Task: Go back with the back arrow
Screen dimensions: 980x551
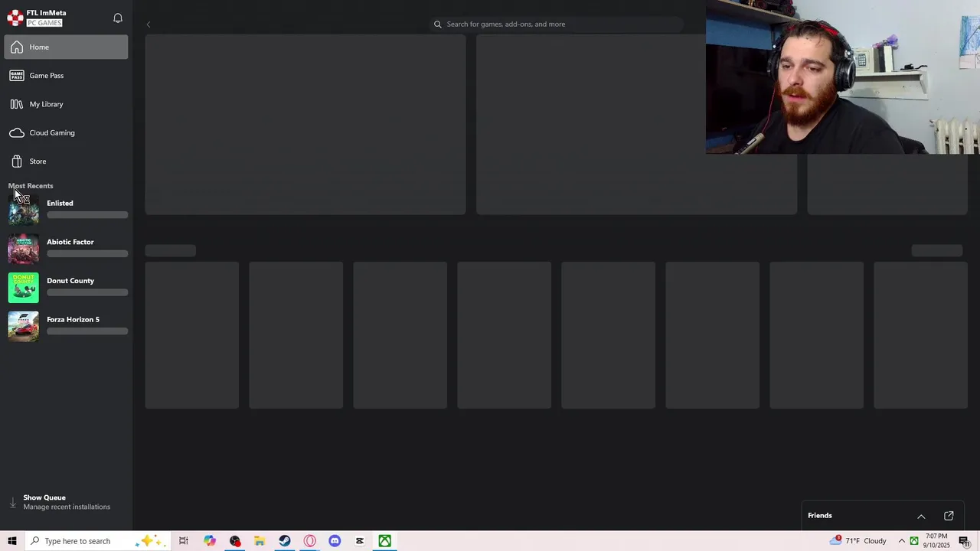Action: [149, 24]
